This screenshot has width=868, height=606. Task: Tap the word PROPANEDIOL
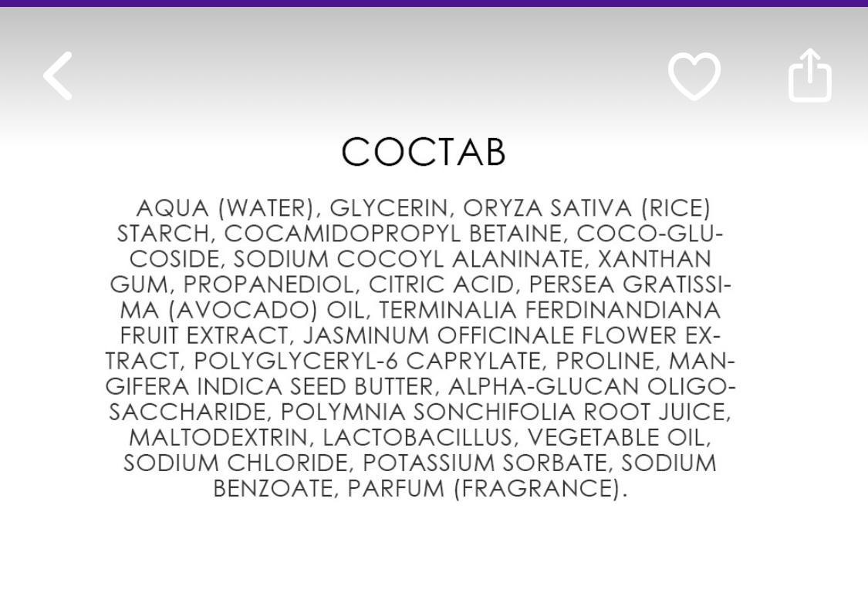click(x=268, y=284)
